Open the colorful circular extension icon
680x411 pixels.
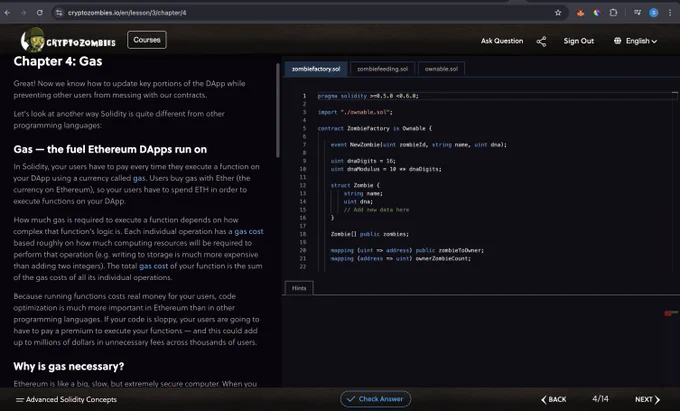coord(597,13)
